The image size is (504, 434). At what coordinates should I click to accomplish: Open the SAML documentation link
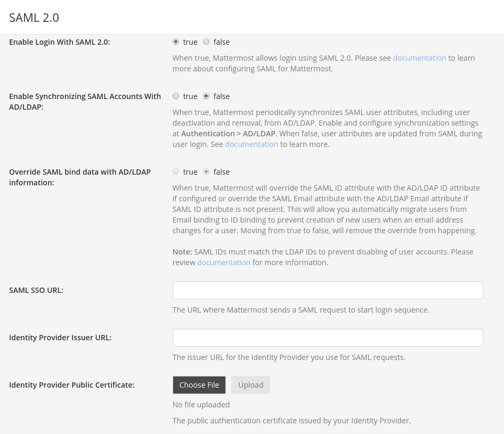[x=419, y=58]
